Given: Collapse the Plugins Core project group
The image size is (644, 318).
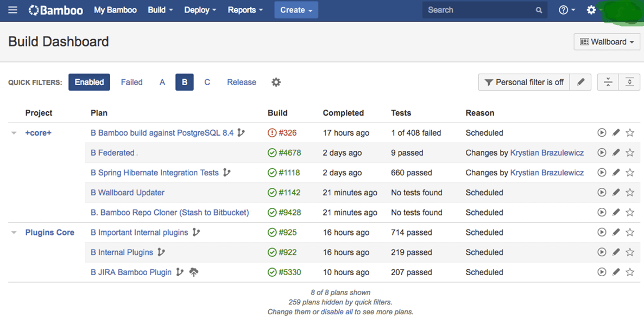Looking at the screenshot, I should (x=14, y=233).
